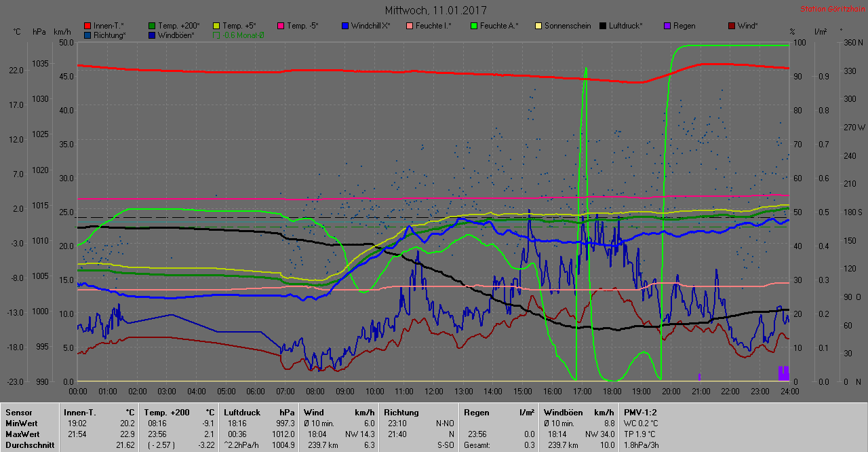The height and width of the screenshot is (452, 868).
Task: Click the yellow Temp. +5 legend marker
Action: pyautogui.click(x=216, y=26)
